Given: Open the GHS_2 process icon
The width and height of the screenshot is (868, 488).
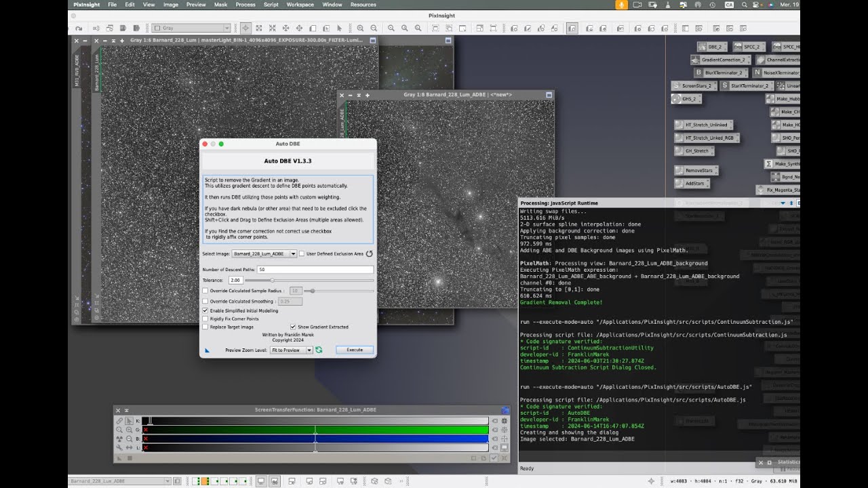Looking at the screenshot, I should tap(686, 98).
